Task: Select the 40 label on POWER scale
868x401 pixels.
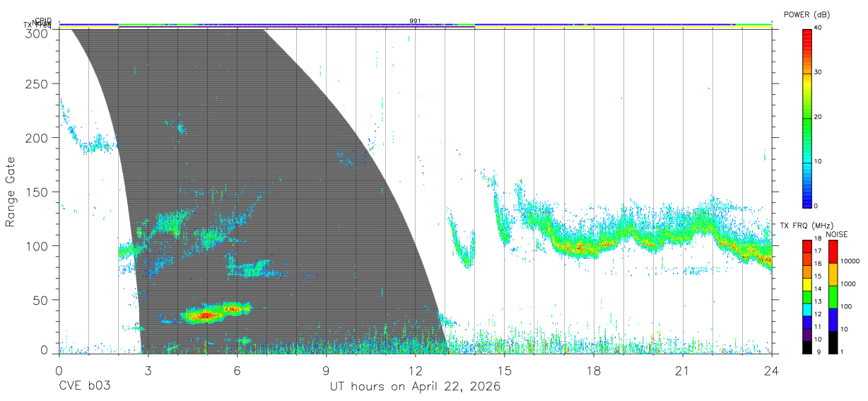Action: click(x=819, y=28)
